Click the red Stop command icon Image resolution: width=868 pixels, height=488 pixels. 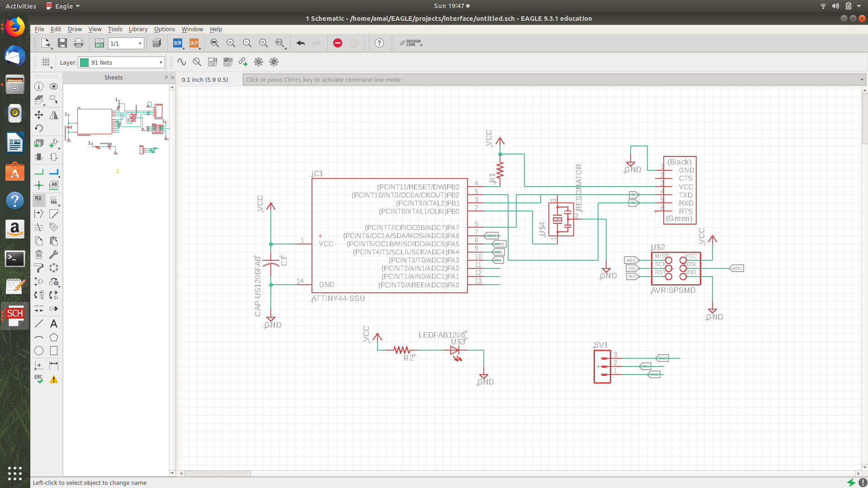click(338, 43)
